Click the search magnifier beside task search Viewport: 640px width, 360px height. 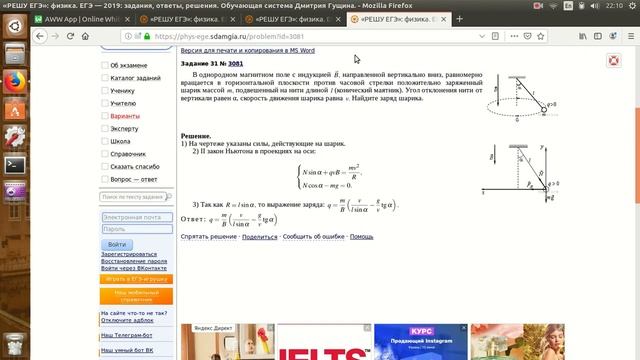point(169,197)
